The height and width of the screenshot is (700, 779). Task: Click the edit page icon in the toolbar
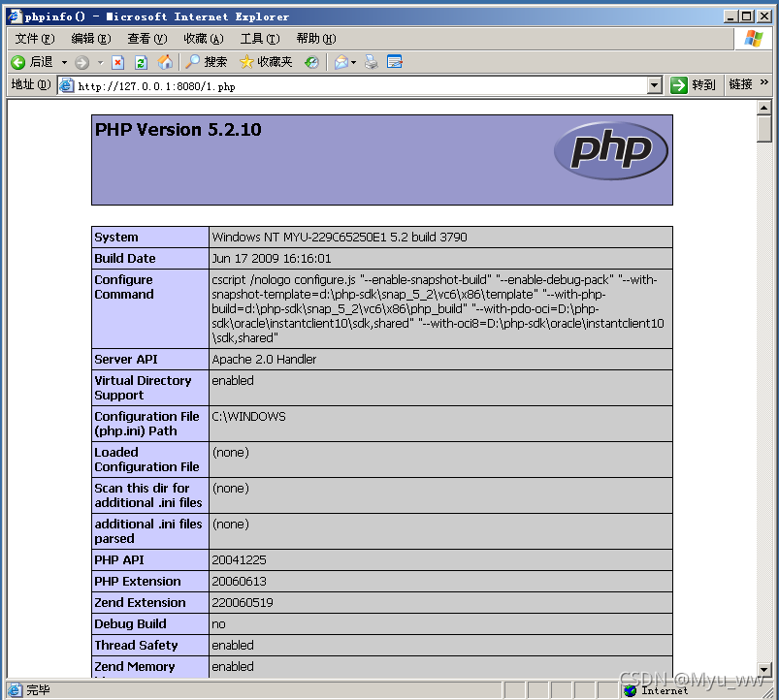[x=395, y=62]
